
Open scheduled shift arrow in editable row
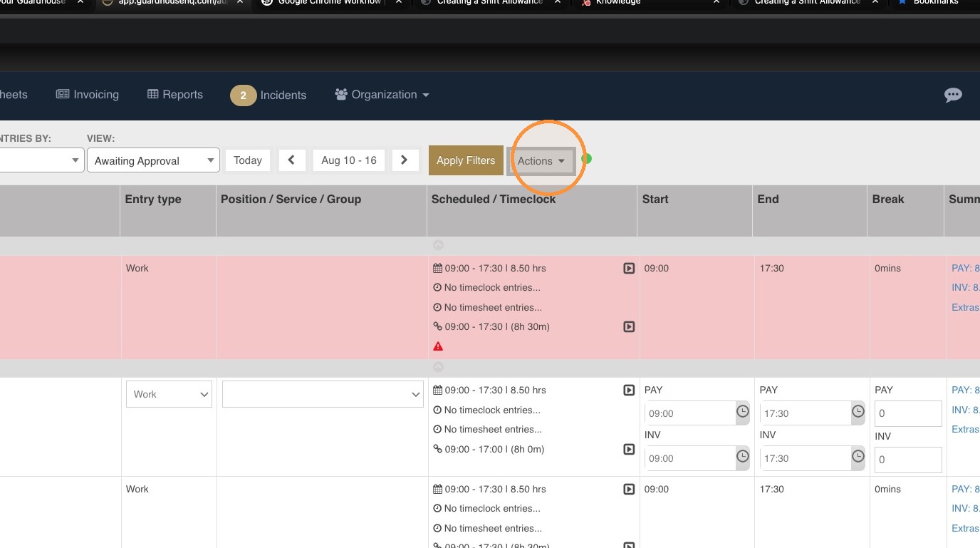click(629, 391)
